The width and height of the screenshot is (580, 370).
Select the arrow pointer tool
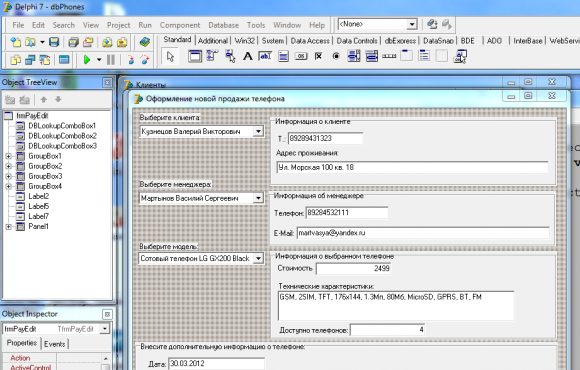(x=170, y=57)
